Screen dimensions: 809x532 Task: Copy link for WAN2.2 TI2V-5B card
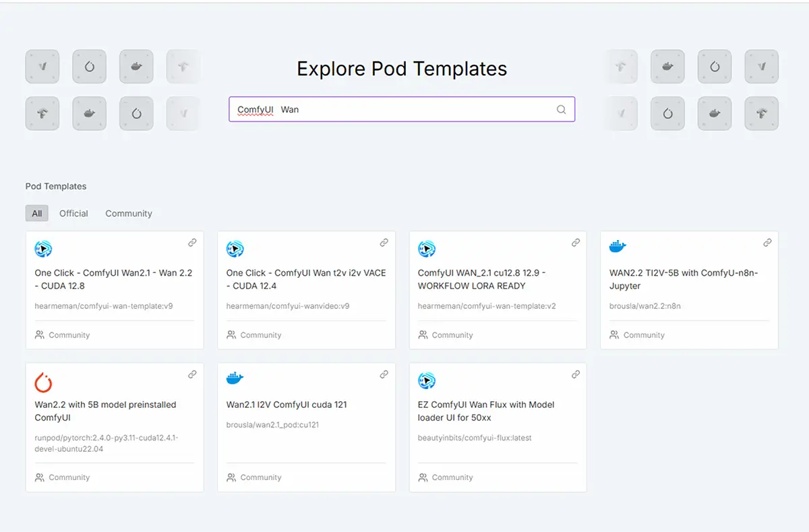point(767,243)
